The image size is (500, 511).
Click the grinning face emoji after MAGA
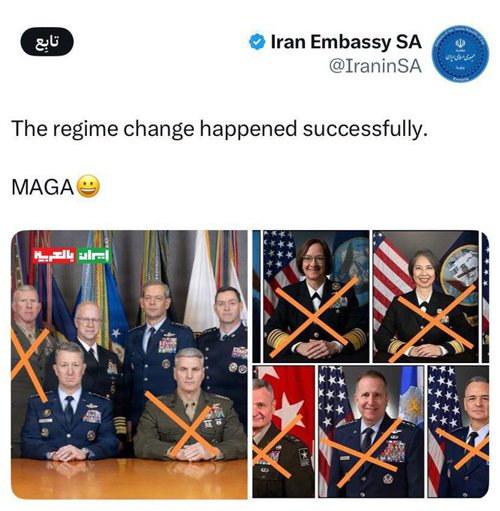88,186
